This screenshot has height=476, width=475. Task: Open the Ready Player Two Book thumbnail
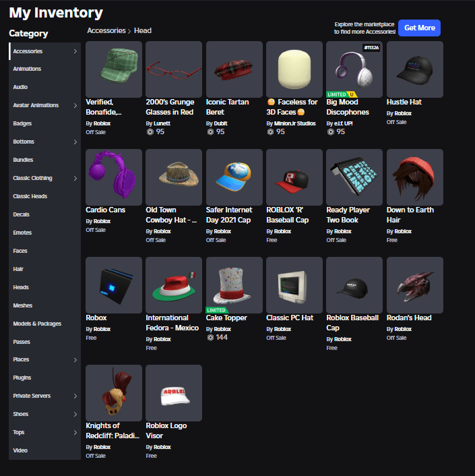click(354, 177)
